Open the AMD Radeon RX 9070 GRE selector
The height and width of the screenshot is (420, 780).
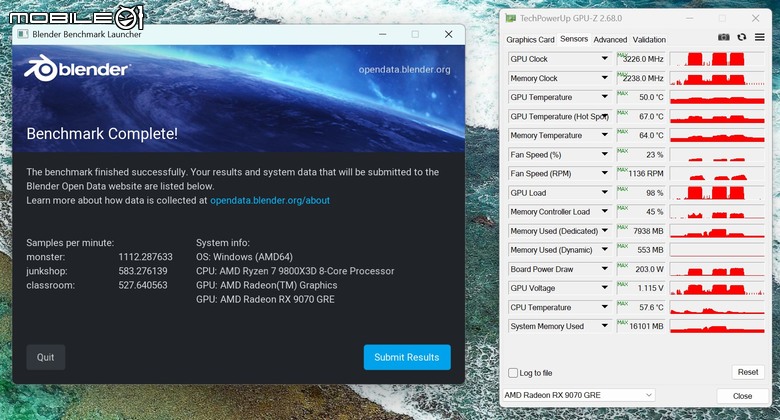tap(579, 395)
